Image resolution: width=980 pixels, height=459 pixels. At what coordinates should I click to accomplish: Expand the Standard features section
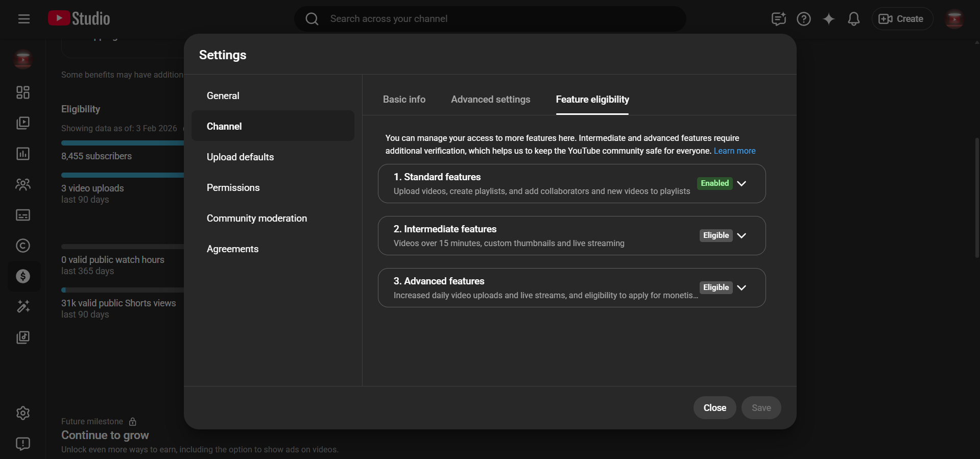(742, 183)
